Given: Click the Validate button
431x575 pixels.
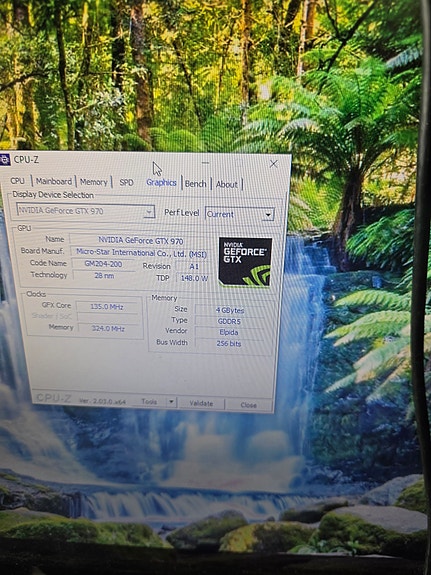Looking at the screenshot, I should [201, 403].
